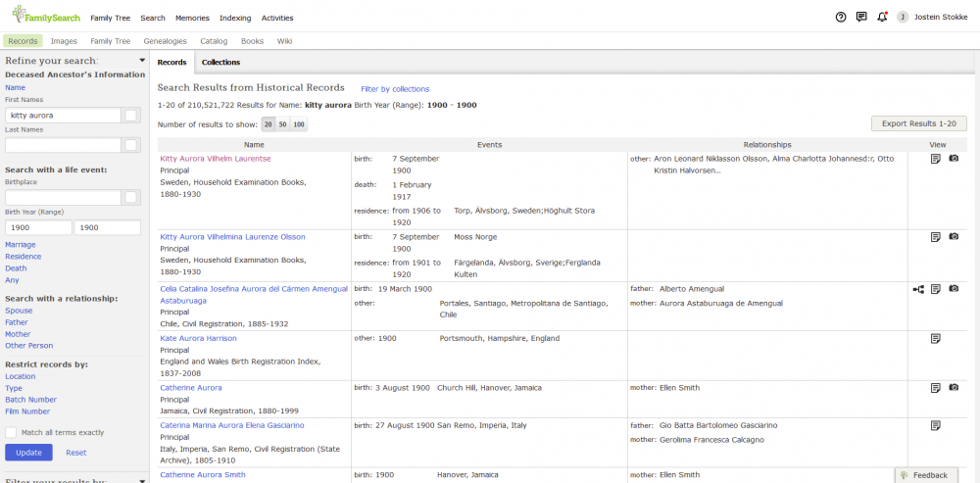Open the Search top menu
This screenshot has width=980, height=483.
[x=153, y=18]
